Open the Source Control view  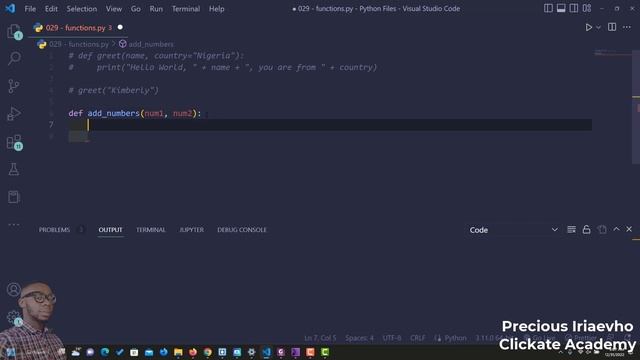(14, 86)
